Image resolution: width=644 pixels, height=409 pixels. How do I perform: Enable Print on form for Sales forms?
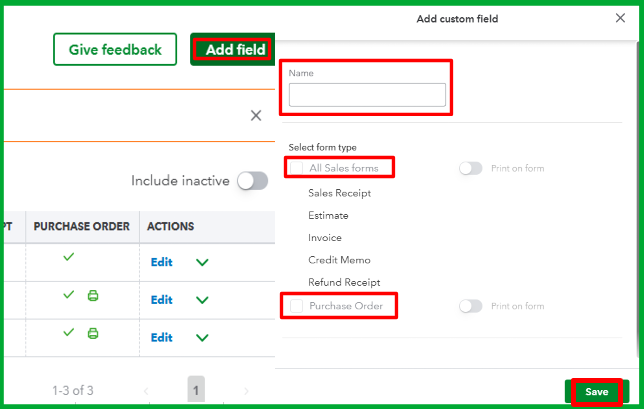click(470, 168)
